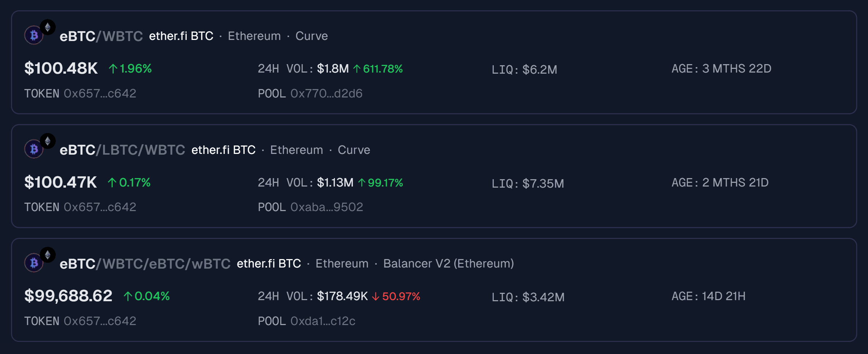Click the Ethereum badge on eBTC/LBTC/WBTC pool
The width and height of the screenshot is (868, 354).
(48, 141)
